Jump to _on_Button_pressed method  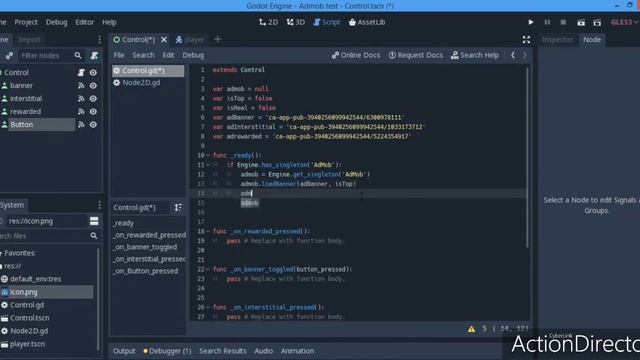coord(146,271)
